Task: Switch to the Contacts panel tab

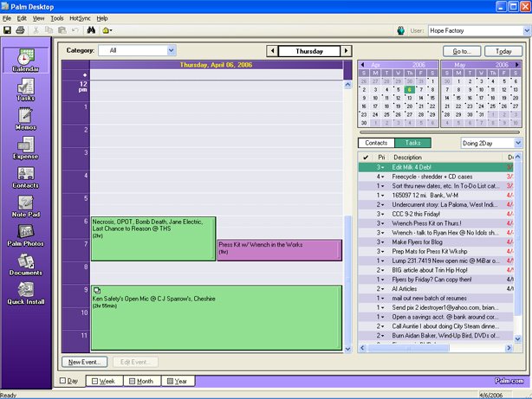Action: [x=376, y=143]
